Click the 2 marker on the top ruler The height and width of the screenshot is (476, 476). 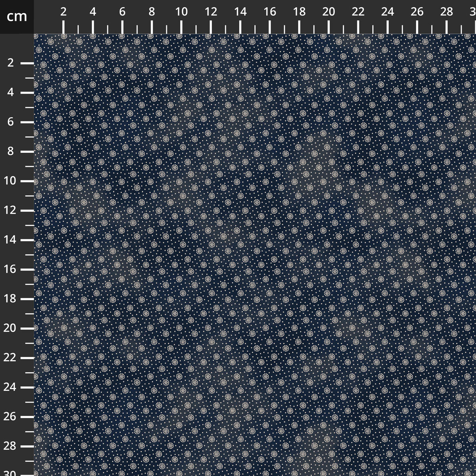(x=63, y=12)
